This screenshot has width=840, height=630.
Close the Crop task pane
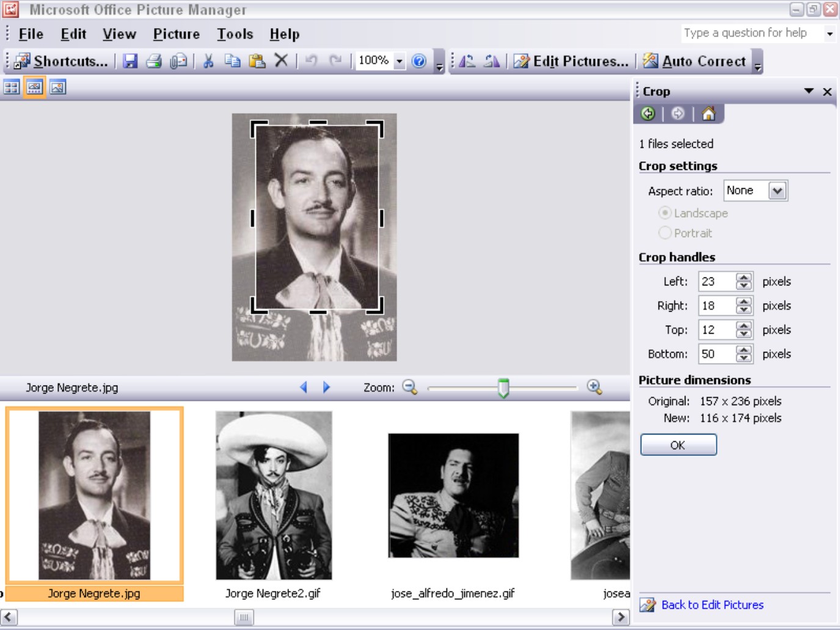(x=827, y=92)
